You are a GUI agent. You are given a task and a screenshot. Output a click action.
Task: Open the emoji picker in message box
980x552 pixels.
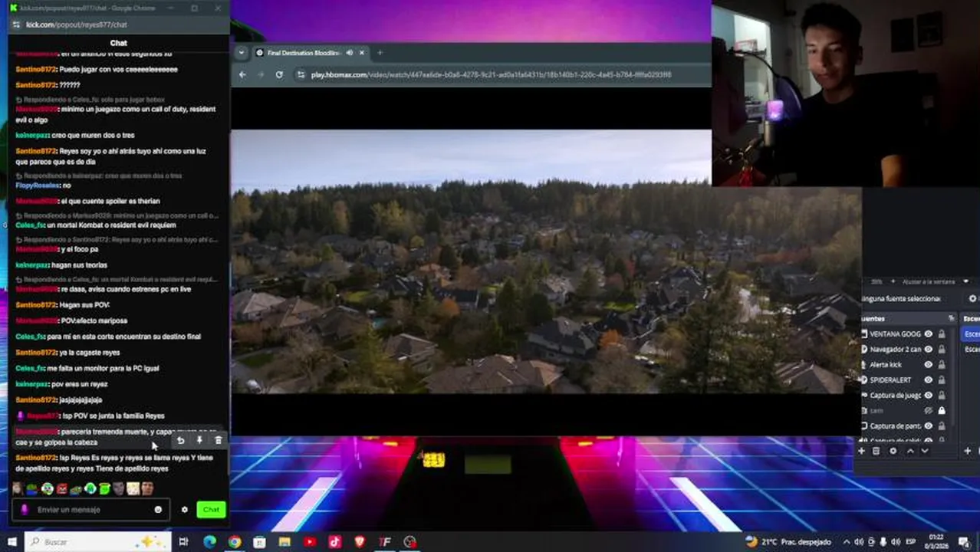pyautogui.click(x=158, y=509)
